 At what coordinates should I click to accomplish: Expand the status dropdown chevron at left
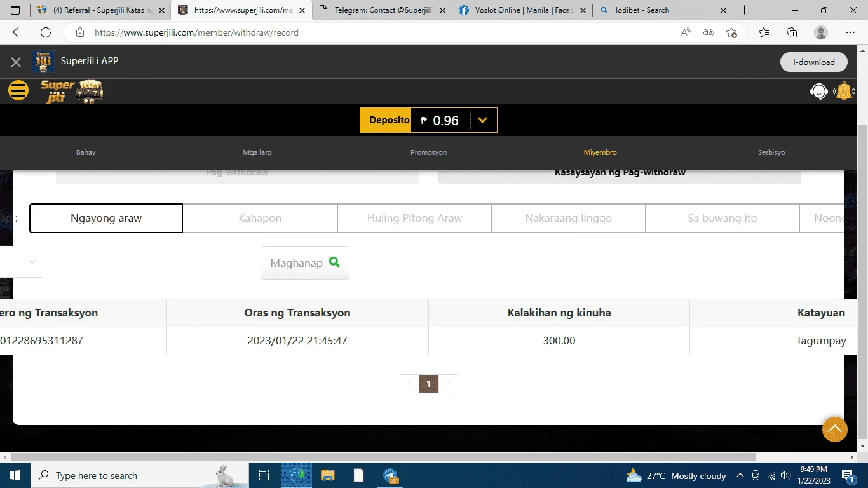tap(32, 262)
